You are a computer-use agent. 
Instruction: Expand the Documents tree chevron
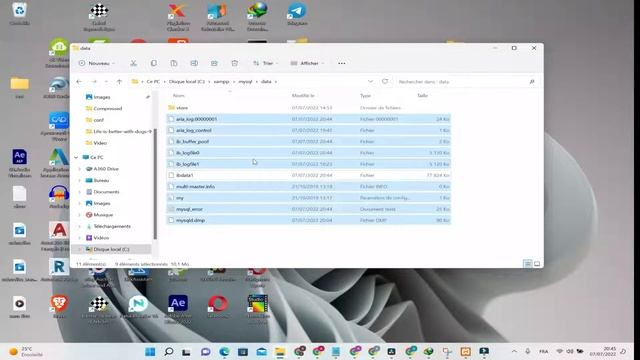pos(80,192)
